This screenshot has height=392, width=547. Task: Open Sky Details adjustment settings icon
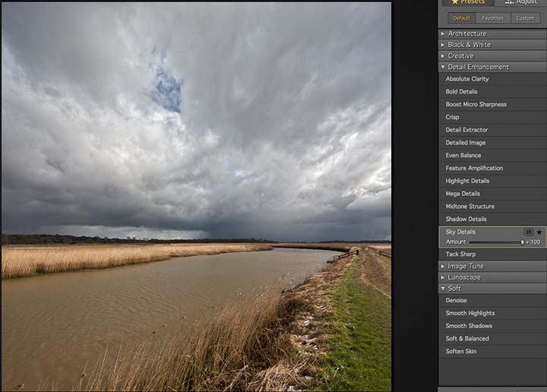pyautogui.click(x=529, y=232)
